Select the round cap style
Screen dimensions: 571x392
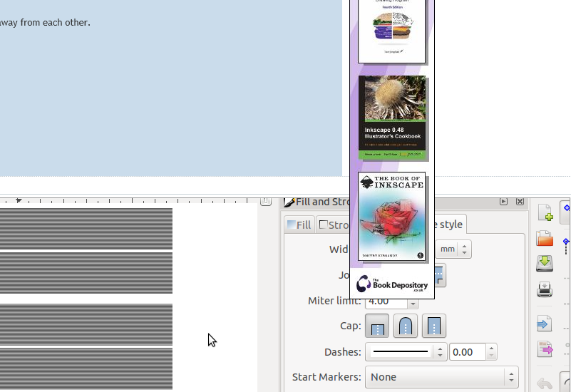[x=406, y=326]
